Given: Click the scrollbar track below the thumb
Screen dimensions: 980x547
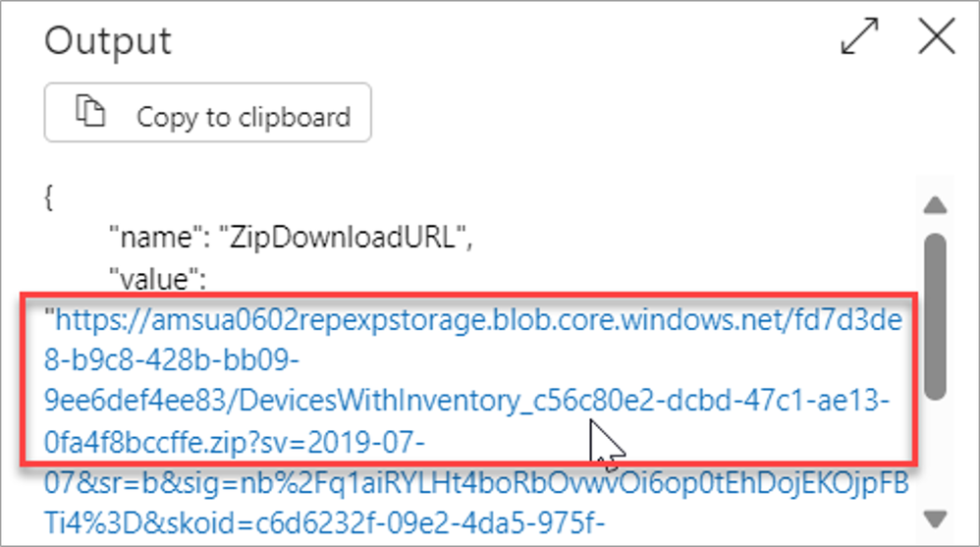Looking at the screenshot, I should click(x=935, y=454).
